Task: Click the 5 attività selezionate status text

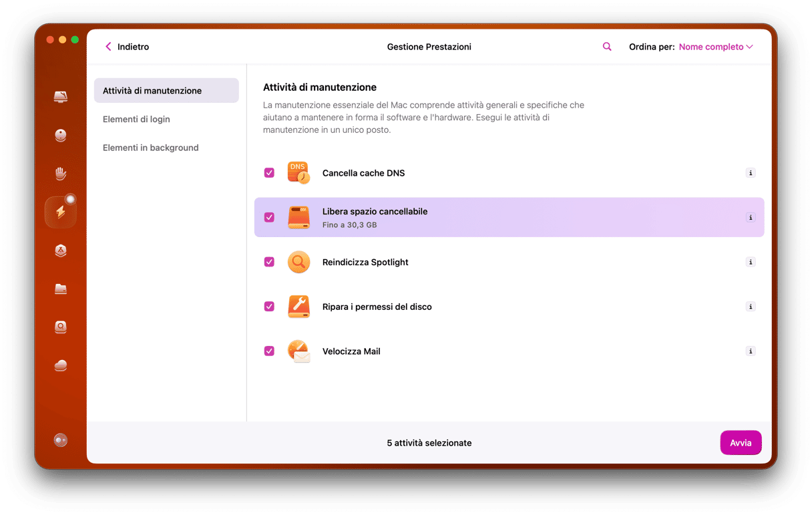Action: pos(429,443)
